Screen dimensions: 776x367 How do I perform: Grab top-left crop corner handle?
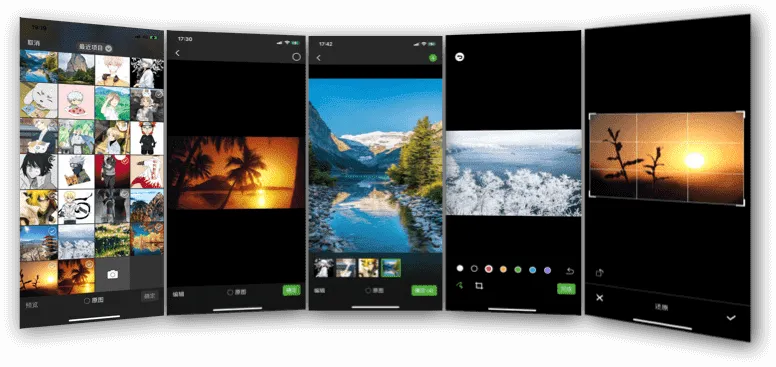coord(592,117)
